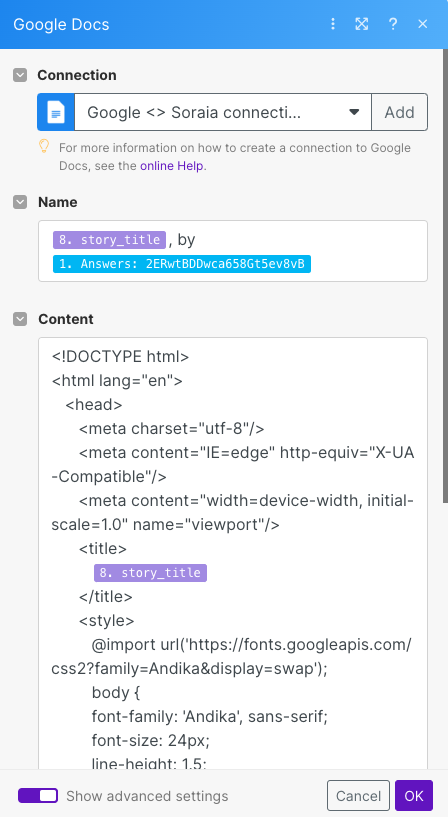The height and width of the screenshot is (817, 448).
Task: Click the vertical scrollbar of the dialog
Action: coord(445,276)
